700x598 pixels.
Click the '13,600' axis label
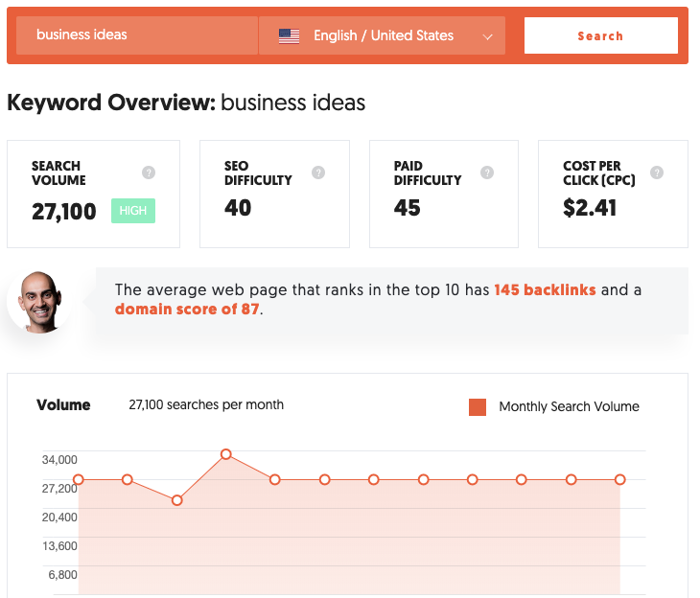pos(59,546)
